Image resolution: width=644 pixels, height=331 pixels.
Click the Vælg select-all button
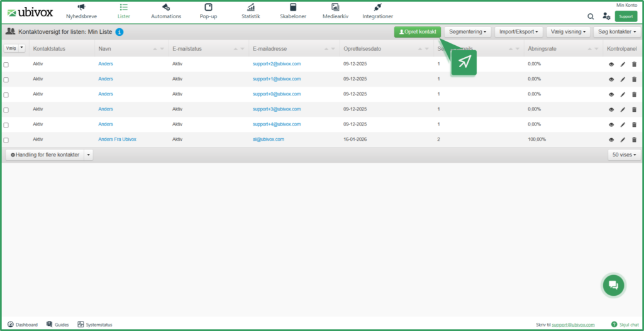(11, 48)
